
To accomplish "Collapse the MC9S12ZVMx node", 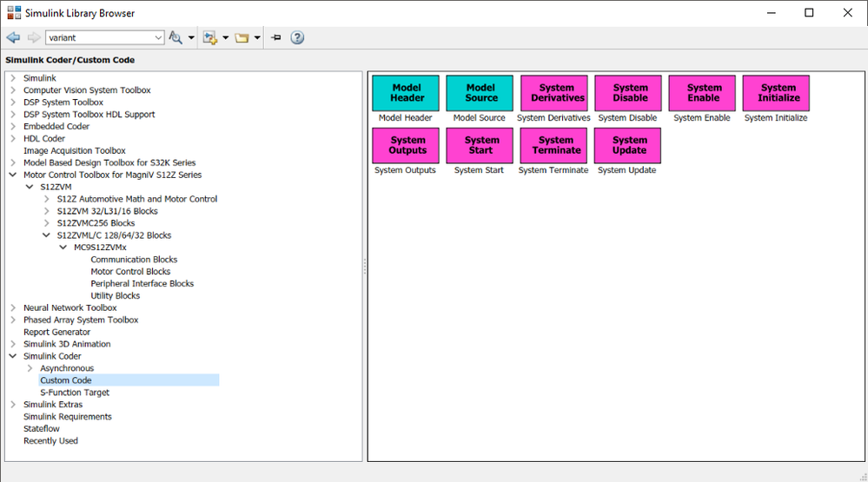I will 63,248.
